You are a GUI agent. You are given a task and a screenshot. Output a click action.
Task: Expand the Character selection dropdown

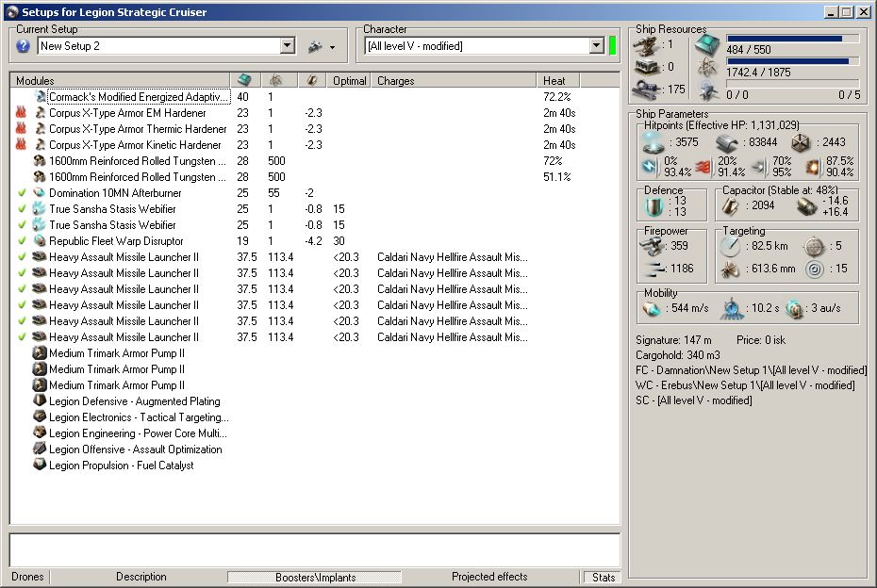[596, 46]
